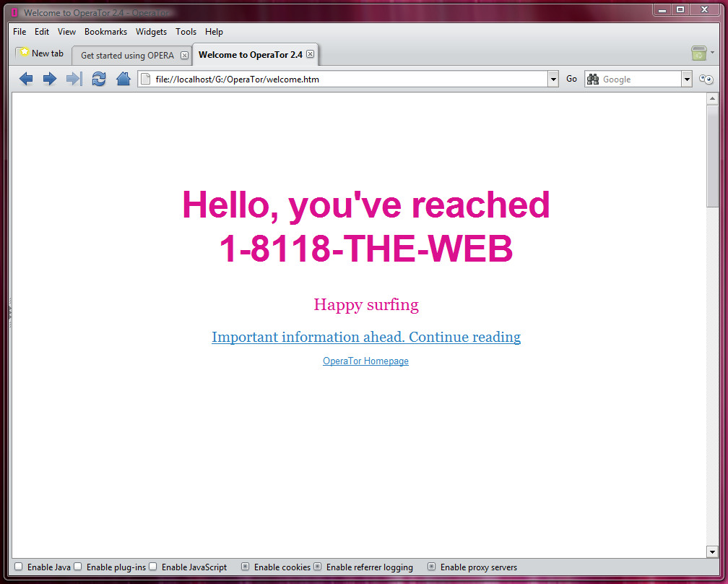Screen dimensions: 728x584
Task: Close the Get started using OPERA tab
Action: tap(184, 55)
